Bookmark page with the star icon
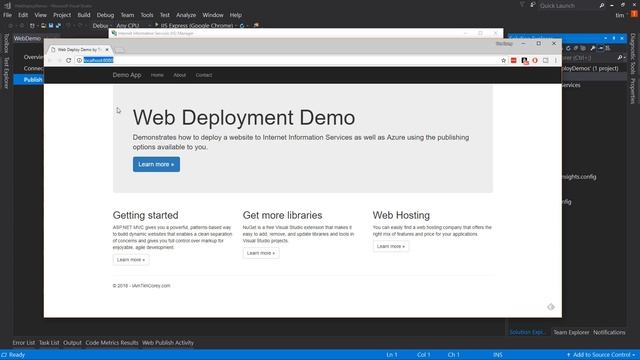Screen dimensions: 640x360 click(x=503, y=60)
